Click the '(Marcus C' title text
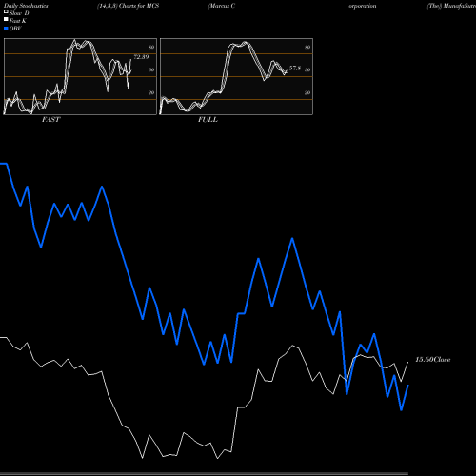 point(222,6)
